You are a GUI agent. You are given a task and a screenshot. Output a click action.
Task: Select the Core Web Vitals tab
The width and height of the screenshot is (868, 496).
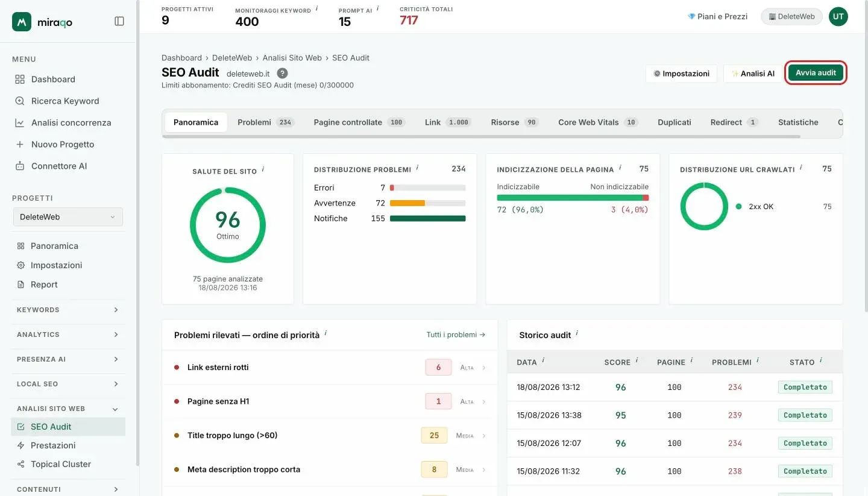tap(598, 122)
